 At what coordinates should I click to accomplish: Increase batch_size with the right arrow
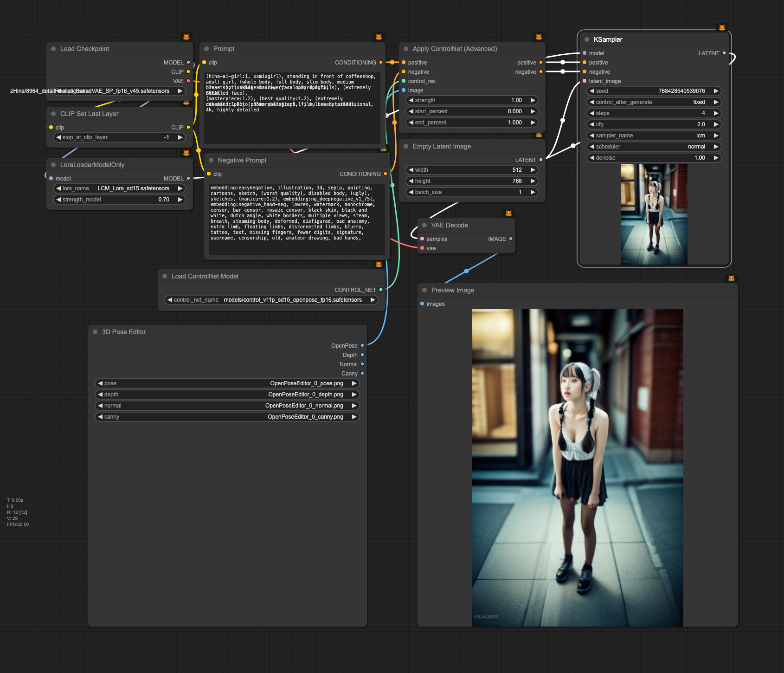(x=533, y=192)
